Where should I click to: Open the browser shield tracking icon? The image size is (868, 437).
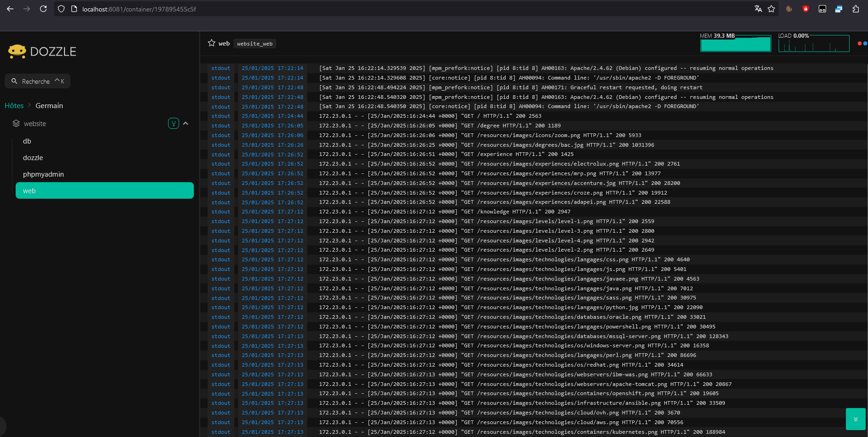click(x=61, y=9)
